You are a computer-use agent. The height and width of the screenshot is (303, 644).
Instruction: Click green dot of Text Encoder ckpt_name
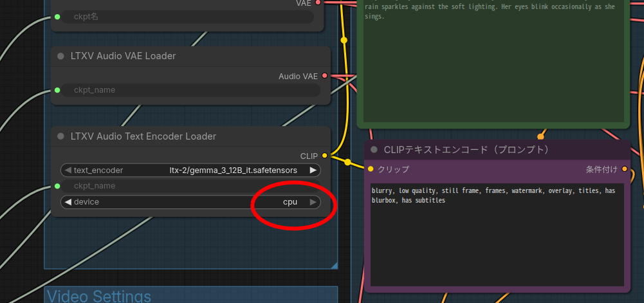(x=57, y=186)
